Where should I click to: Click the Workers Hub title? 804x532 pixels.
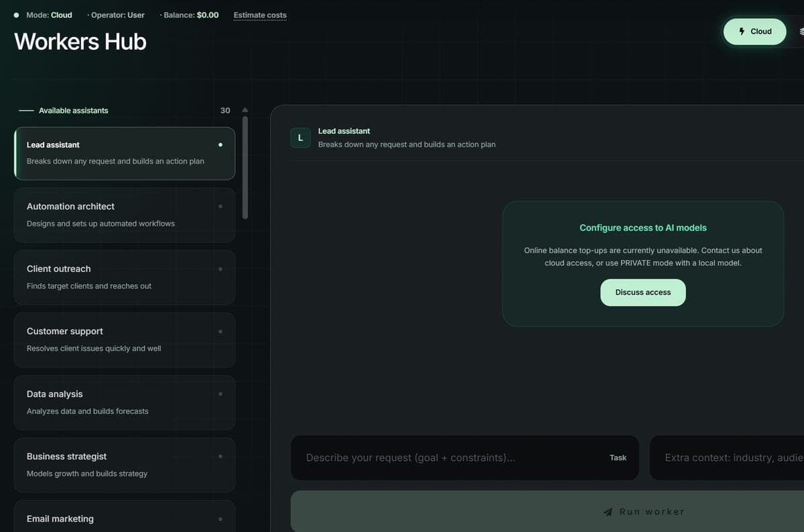point(80,42)
